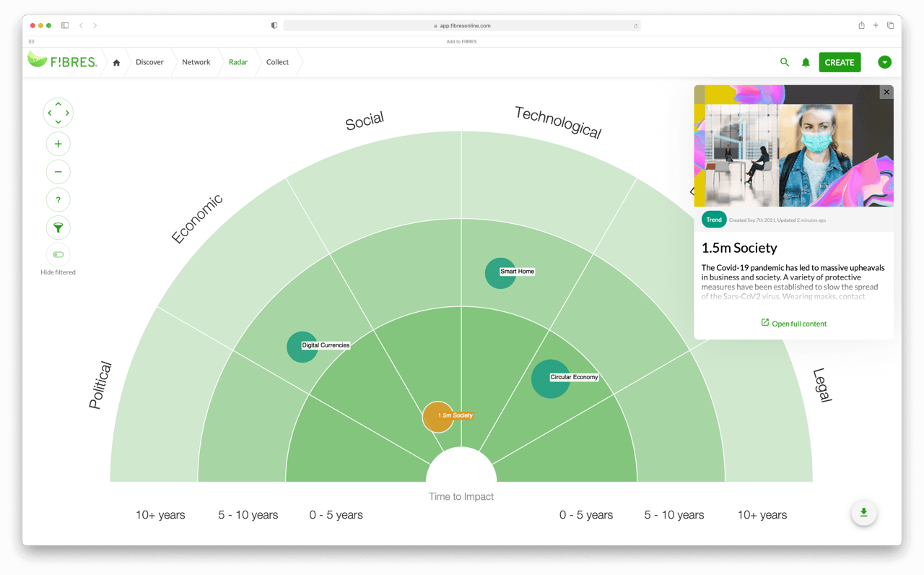Open full content link on the card
924x575 pixels.
point(793,323)
